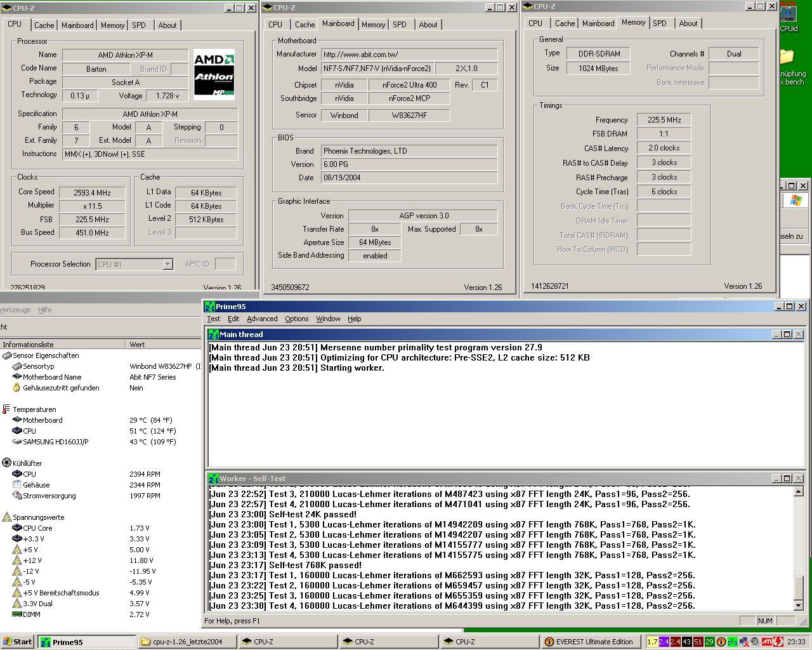The image size is (812, 650).
Task: Open the Advanced menu in Prime95
Action: (262, 319)
